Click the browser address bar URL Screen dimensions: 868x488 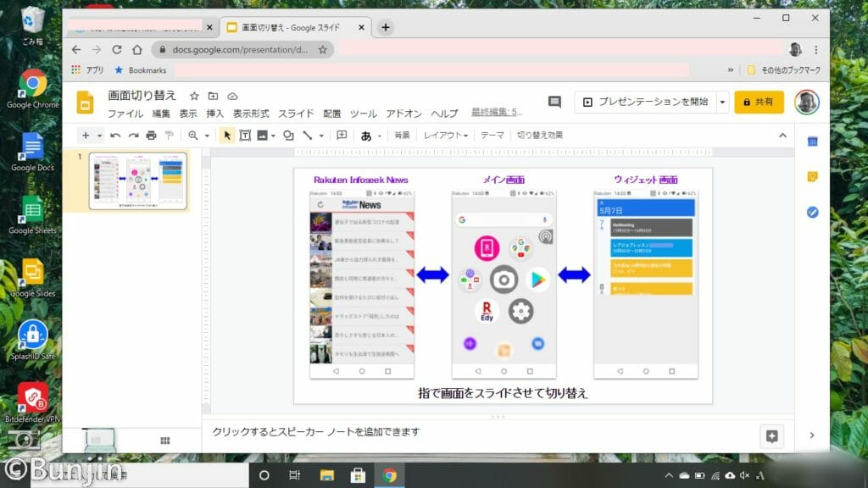(240, 50)
